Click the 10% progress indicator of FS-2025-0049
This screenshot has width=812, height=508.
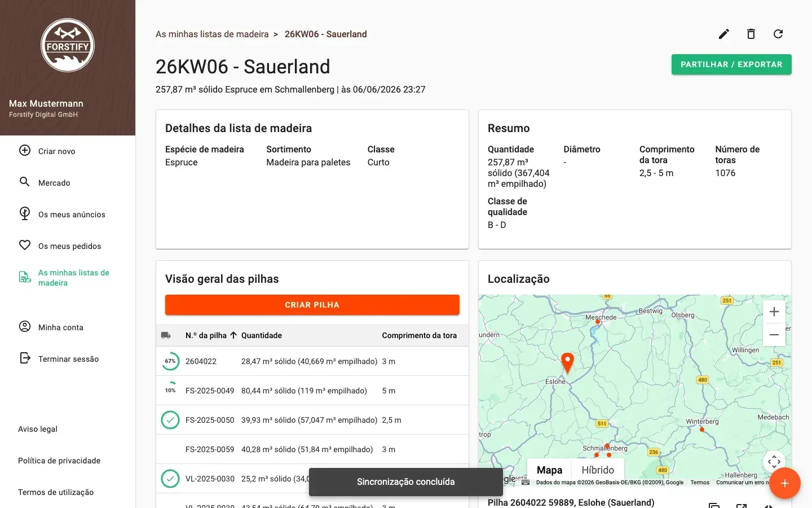click(170, 391)
